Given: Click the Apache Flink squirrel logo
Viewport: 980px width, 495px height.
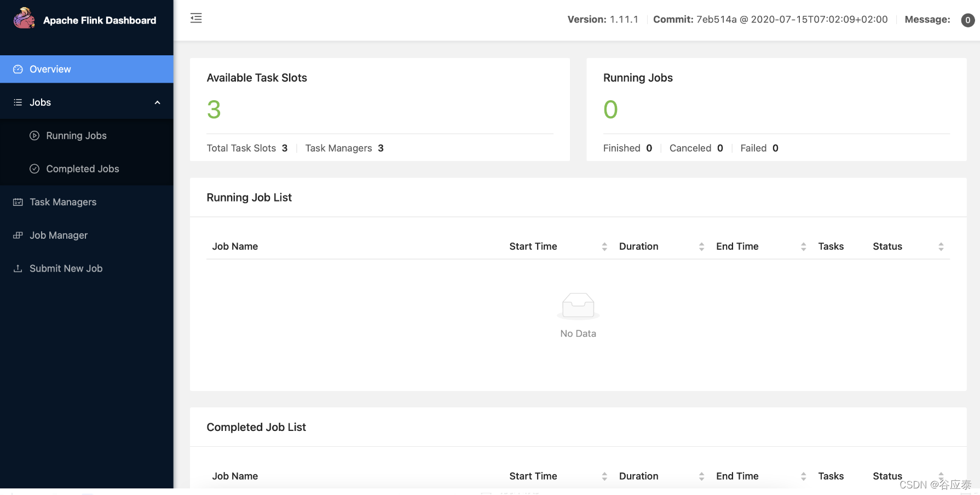Looking at the screenshot, I should point(24,19).
